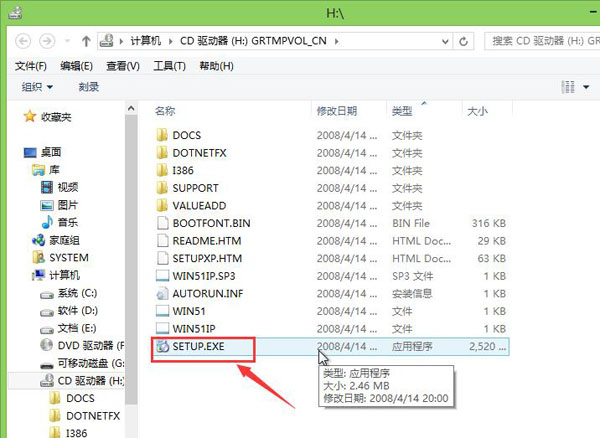Image resolution: width=600 pixels, height=438 pixels.
Task: Open DOCS subfolder in navigation tree
Action: coord(80,398)
